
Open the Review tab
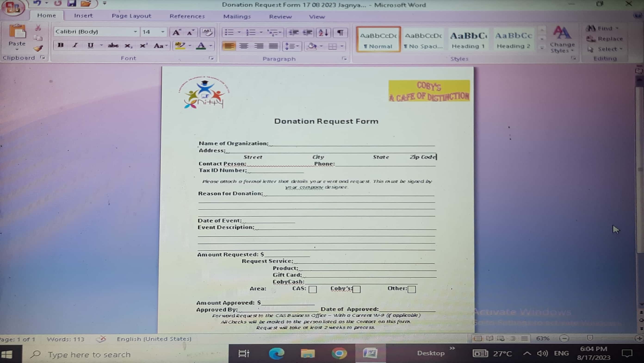click(280, 17)
